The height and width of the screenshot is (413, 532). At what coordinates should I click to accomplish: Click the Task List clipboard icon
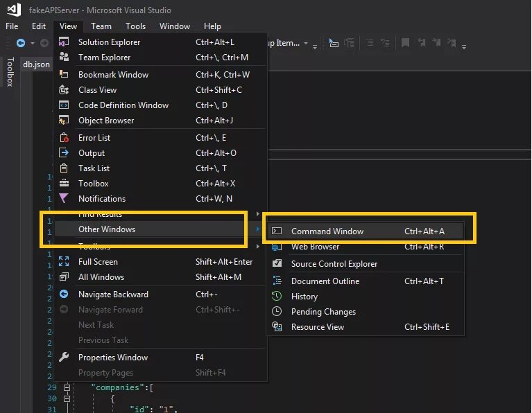(x=64, y=168)
